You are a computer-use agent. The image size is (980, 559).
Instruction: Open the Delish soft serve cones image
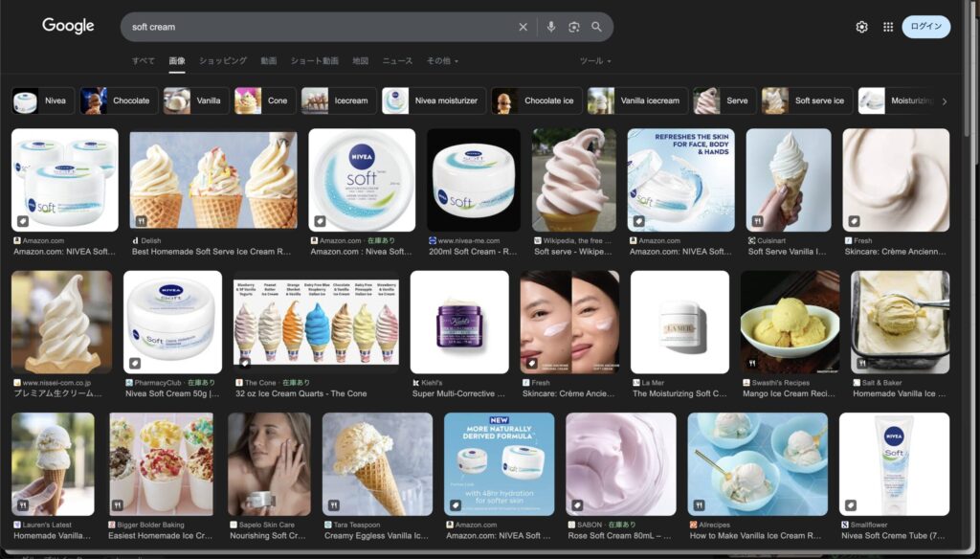tap(213, 180)
